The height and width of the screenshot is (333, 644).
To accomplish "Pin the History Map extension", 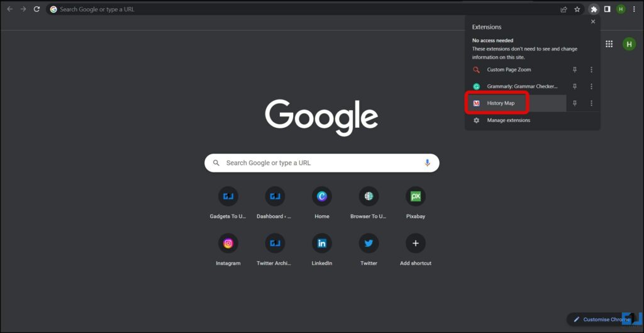I will point(575,103).
